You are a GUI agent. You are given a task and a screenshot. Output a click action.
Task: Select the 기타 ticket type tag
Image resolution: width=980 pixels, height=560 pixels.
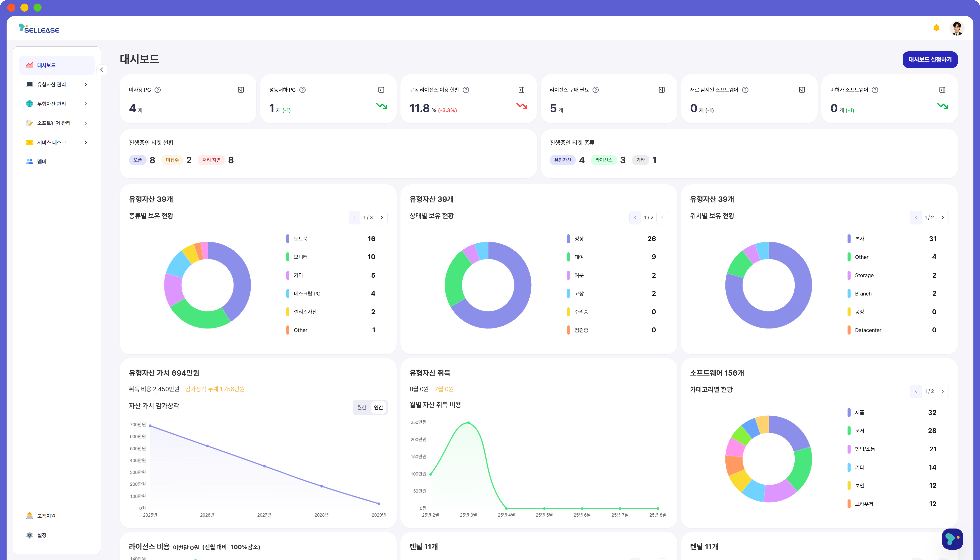point(640,160)
